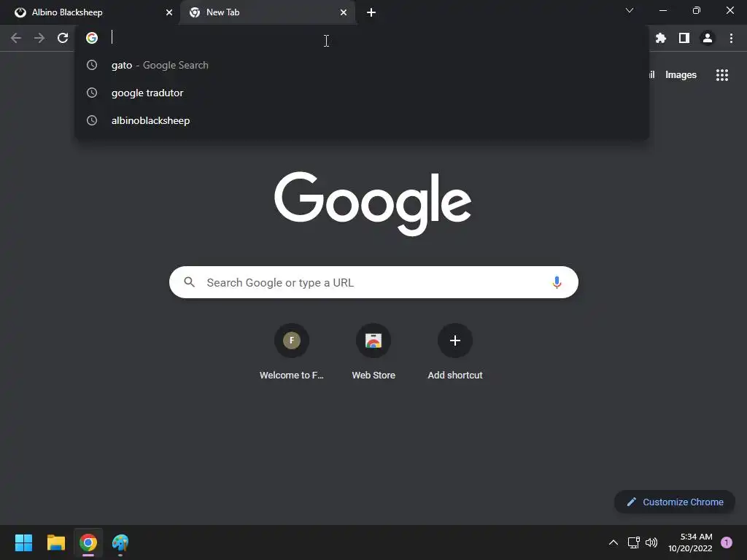Expand the tab search chevron
Viewport: 747px width, 560px height.
pyautogui.click(x=630, y=10)
